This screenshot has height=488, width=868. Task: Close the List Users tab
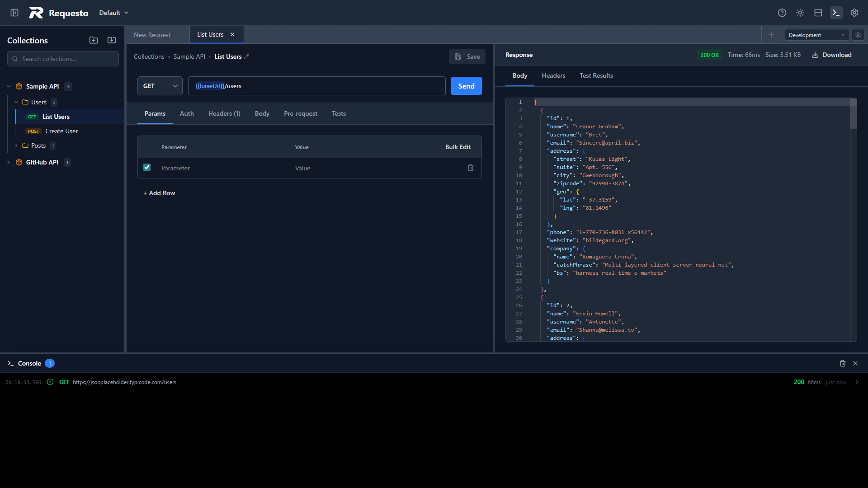pos(232,34)
